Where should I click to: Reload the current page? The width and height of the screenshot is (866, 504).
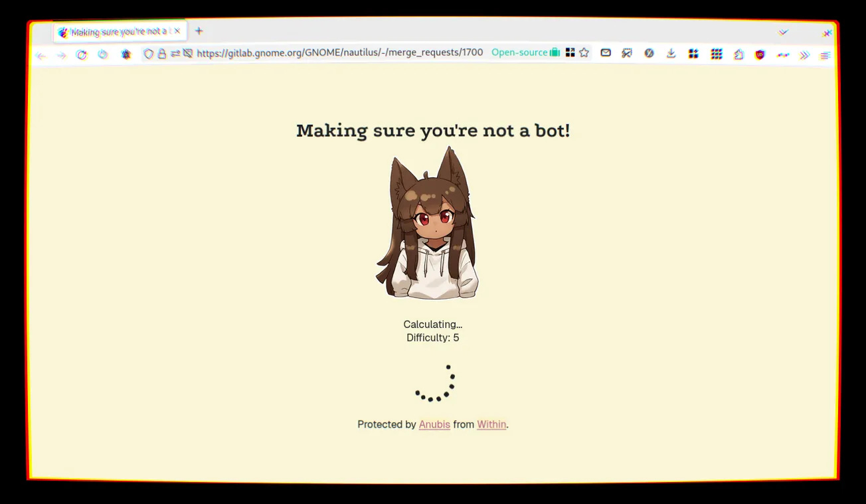82,54
